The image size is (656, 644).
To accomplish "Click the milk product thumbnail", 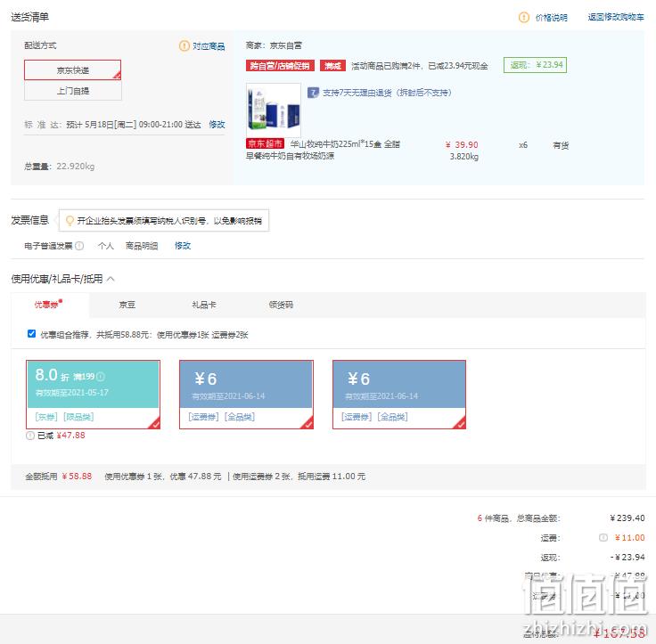I will click(274, 110).
